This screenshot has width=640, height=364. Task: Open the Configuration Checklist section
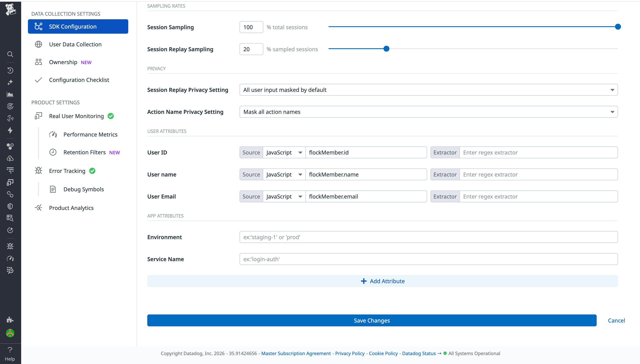(x=79, y=80)
